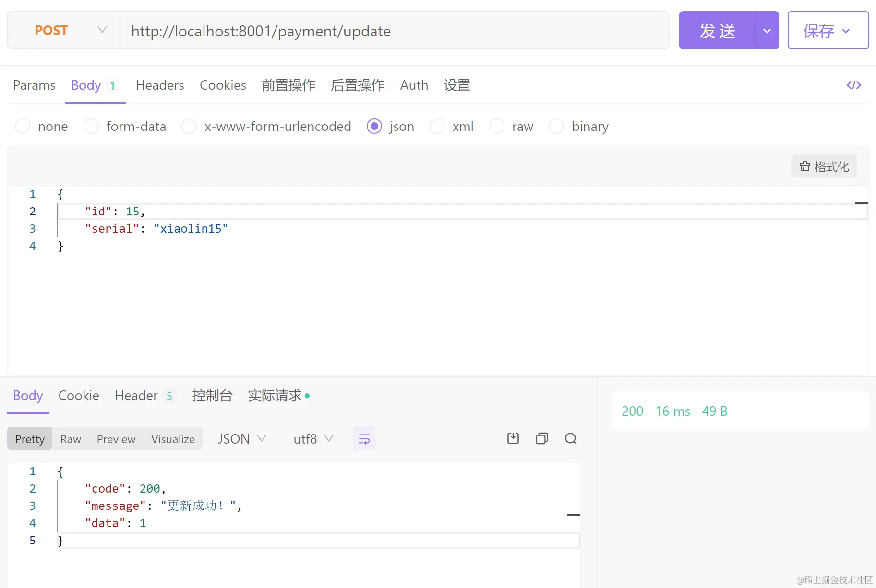Image resolution: width=876 pixels, height=588 pixels.
Task: Click the 格式化 format icon
Action: point(823,166)
